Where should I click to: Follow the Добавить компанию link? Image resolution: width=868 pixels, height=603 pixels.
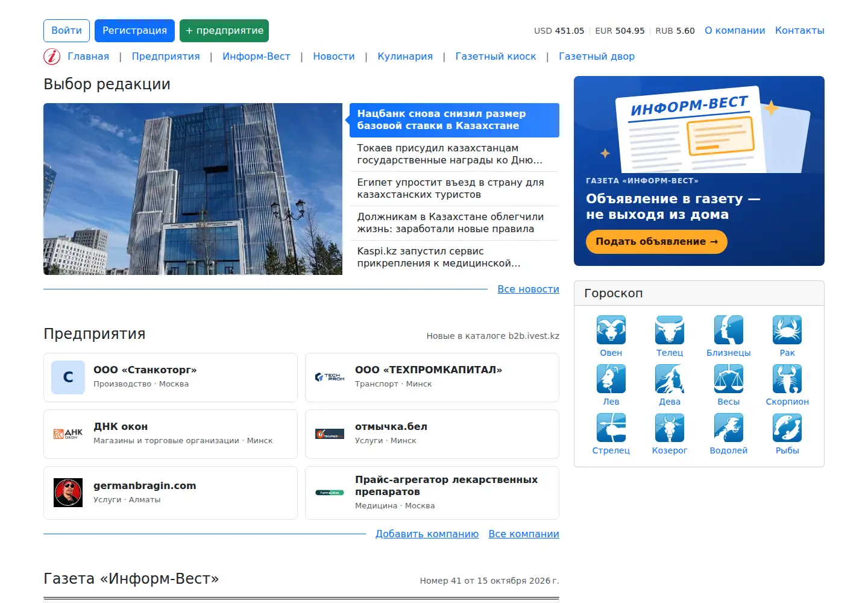[427, 534]
